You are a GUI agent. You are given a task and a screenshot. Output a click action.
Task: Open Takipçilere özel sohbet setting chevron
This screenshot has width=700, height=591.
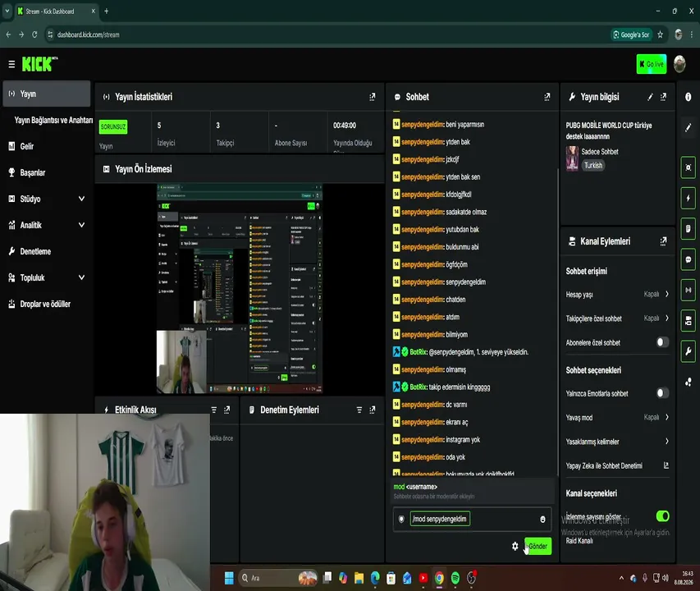[667, 318]
